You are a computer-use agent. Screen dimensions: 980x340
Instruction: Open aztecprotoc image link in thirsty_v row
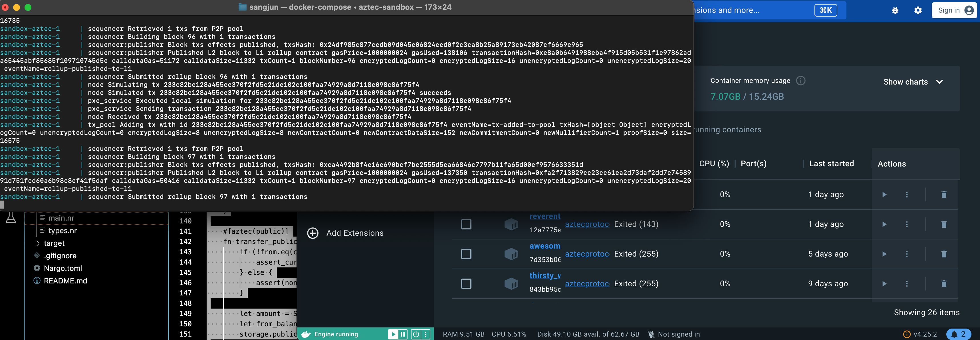click(587, 284)
